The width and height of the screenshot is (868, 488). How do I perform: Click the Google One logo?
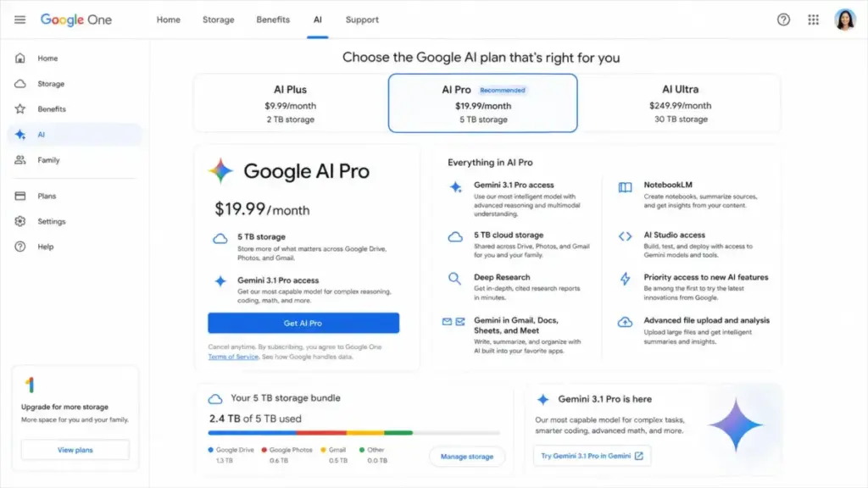75,20
